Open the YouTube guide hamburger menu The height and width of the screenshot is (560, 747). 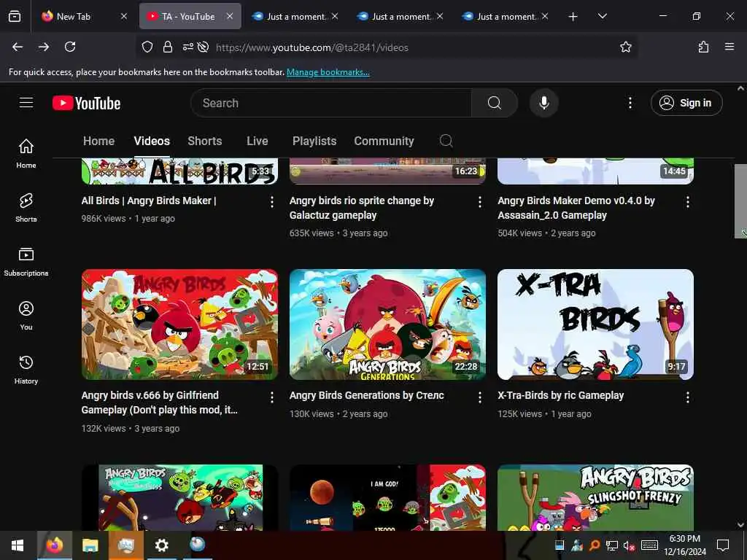pos(26,103)
